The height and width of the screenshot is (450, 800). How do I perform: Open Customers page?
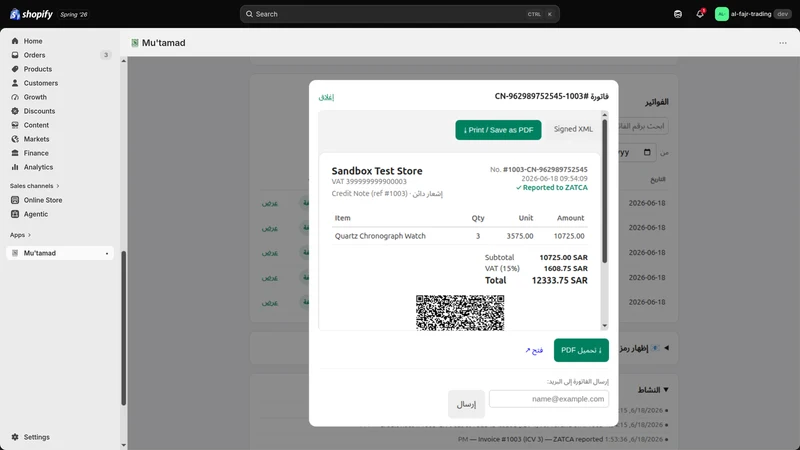click(x=40, y=83)
